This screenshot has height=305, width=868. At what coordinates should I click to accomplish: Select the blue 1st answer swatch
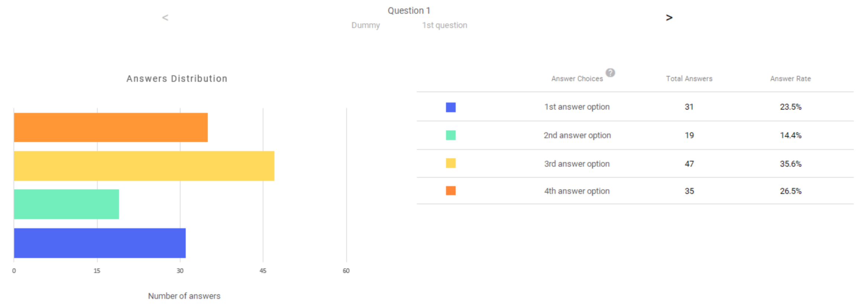(x=451, y=107)
